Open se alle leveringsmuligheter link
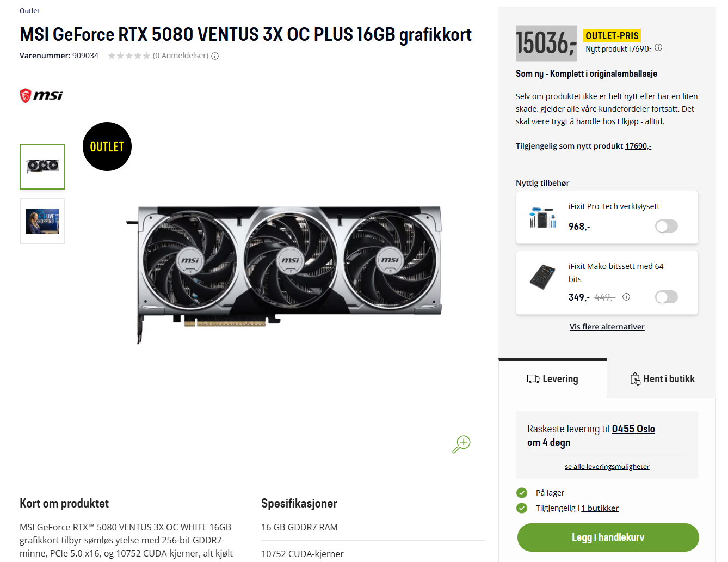This screenshot has height=562, width=728. point(607,467)
